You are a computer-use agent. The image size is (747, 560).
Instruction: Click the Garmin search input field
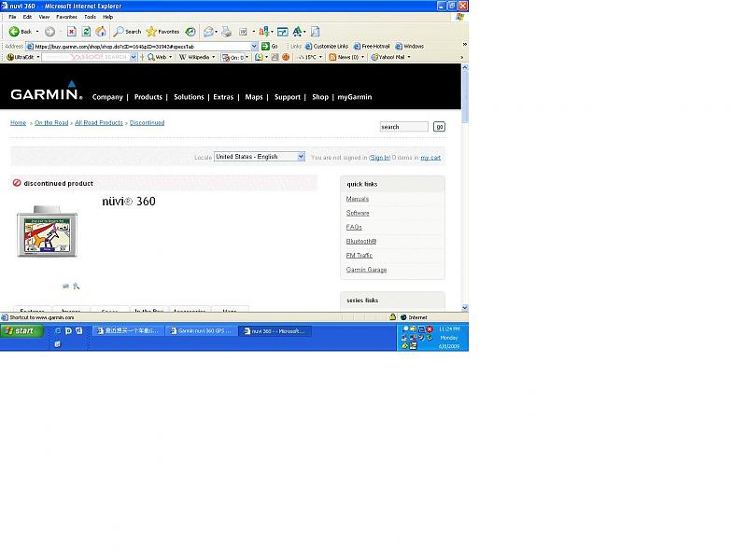[403, 127]
